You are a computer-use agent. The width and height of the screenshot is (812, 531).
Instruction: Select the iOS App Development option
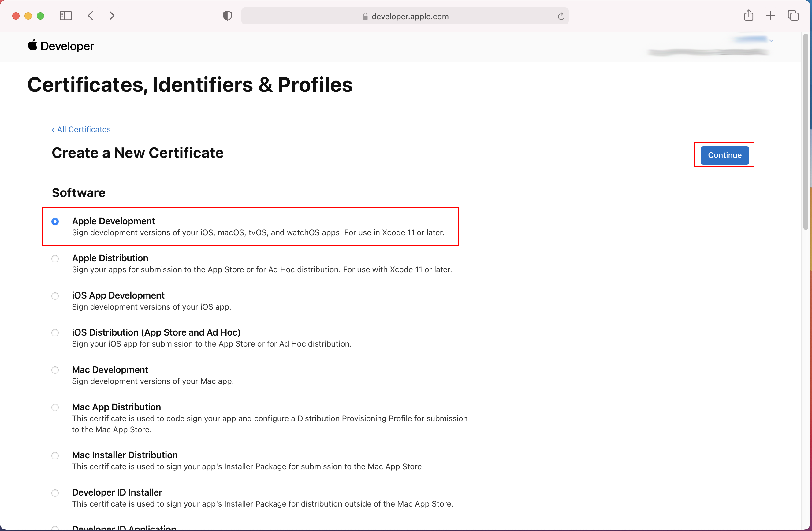coord(55,296)
